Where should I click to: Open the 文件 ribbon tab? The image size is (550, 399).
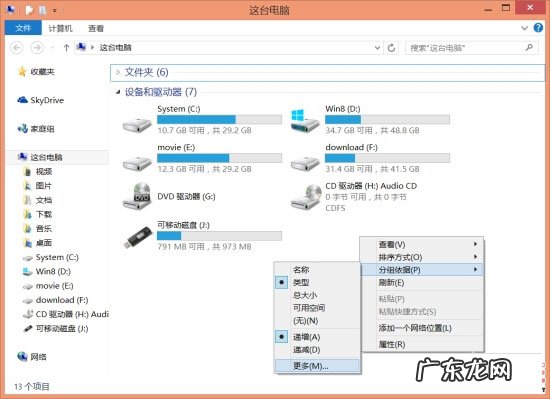tap(23, 28)
